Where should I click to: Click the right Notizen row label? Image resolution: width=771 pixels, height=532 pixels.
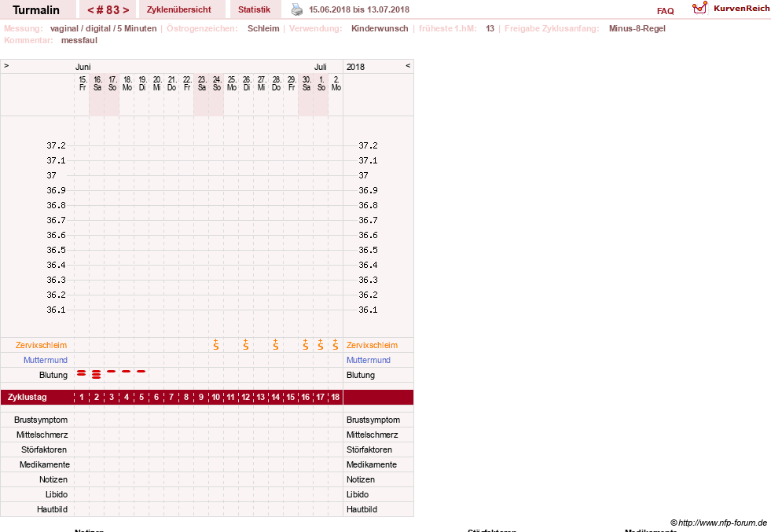[x=361, y=479]
